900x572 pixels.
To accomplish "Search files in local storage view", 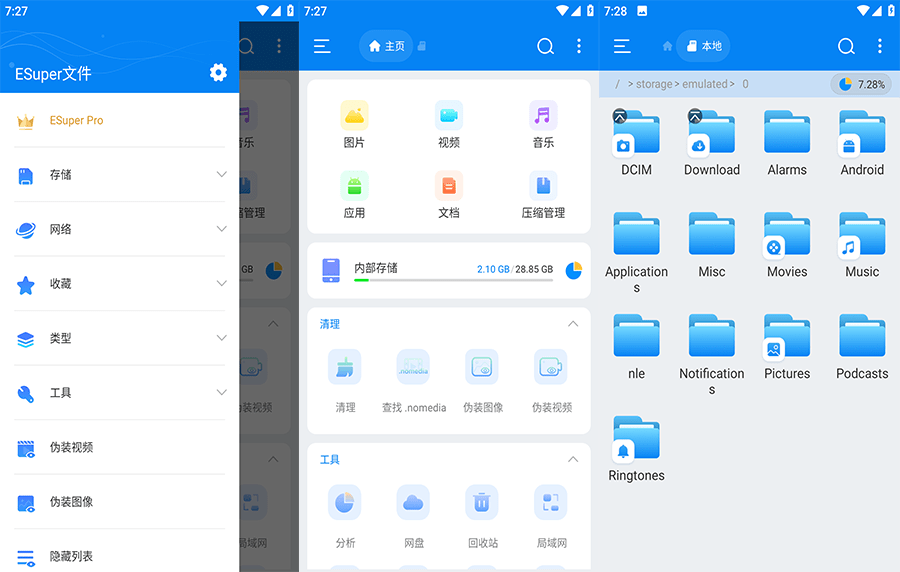I will click(x=846, y=46).
